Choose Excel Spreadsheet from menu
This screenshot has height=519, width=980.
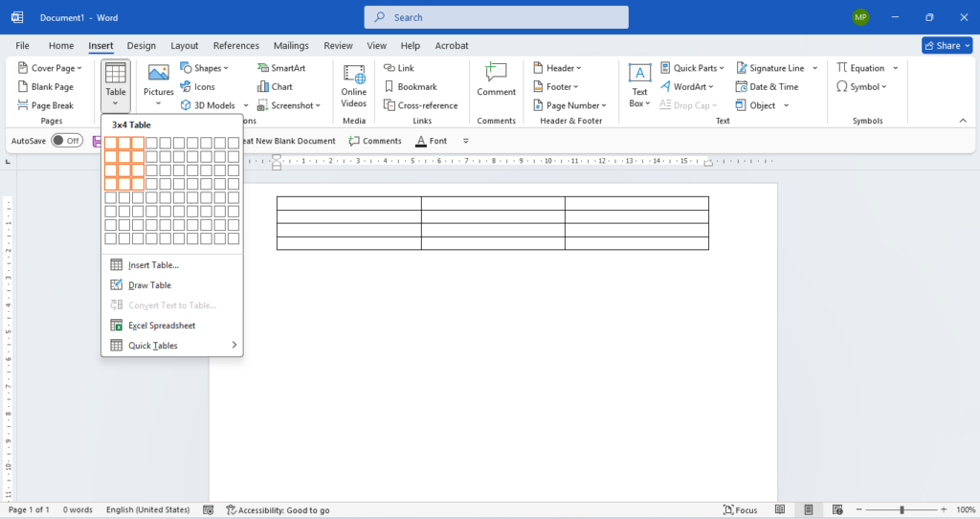click(x=172, y=326)
